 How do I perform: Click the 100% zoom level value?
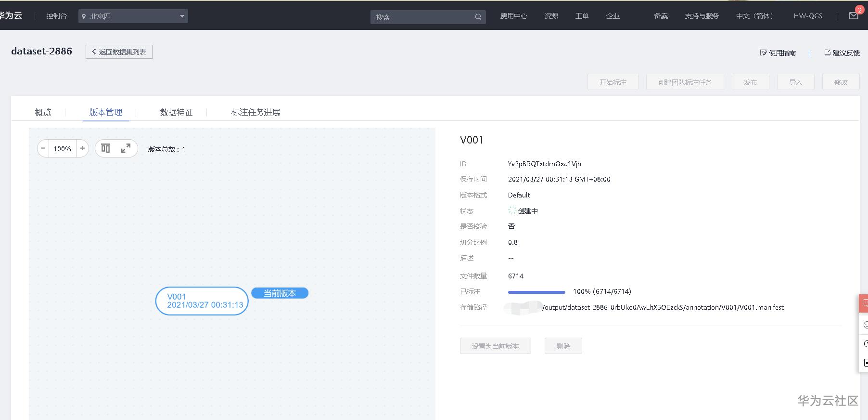(62, 149)
